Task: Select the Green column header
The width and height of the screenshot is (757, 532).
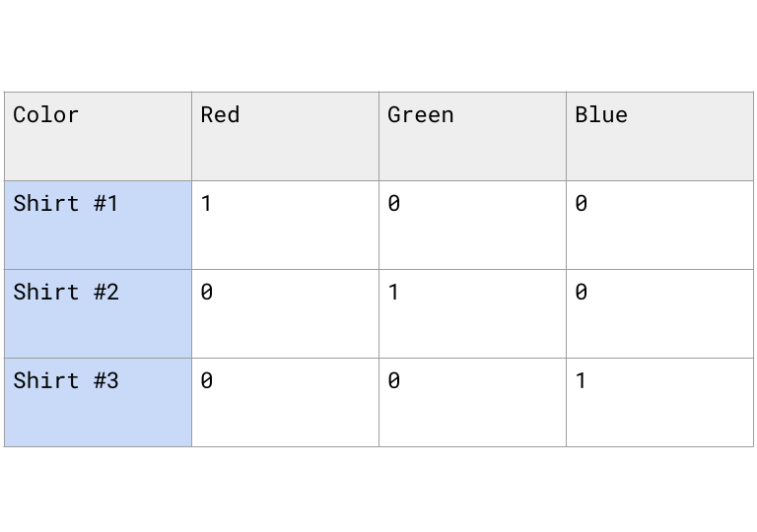Action: coord(472,136)
